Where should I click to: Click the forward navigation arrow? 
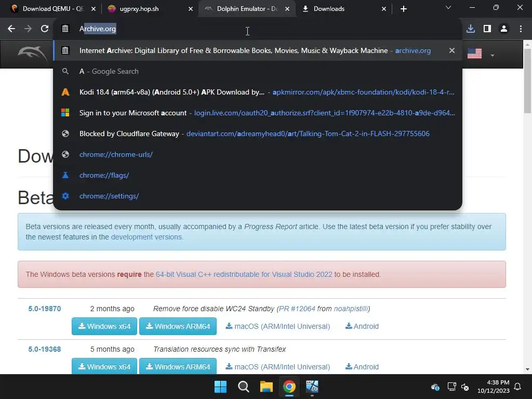(28, 29)
